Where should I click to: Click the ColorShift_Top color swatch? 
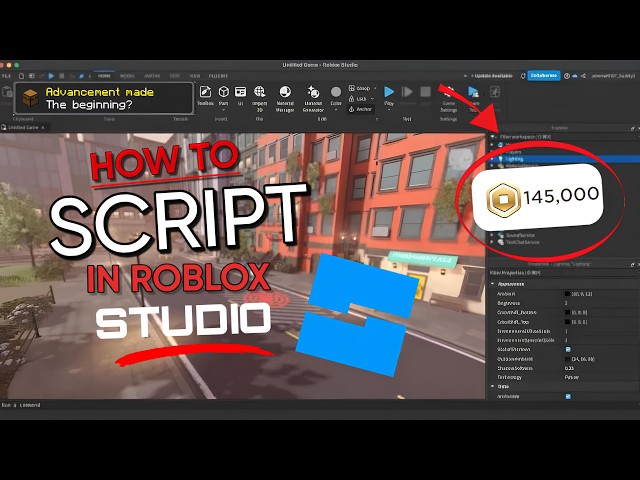[567, 322]
